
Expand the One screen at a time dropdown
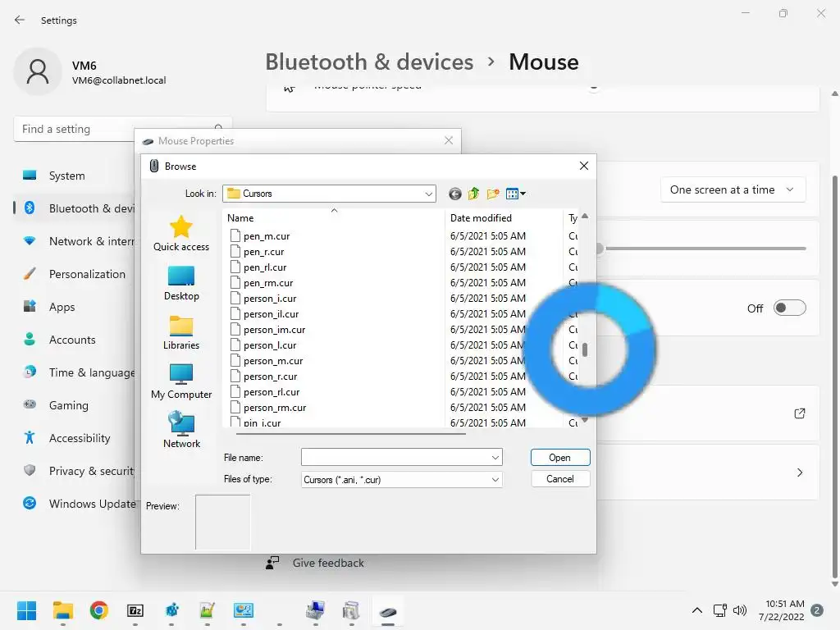[x=733, y=189]
